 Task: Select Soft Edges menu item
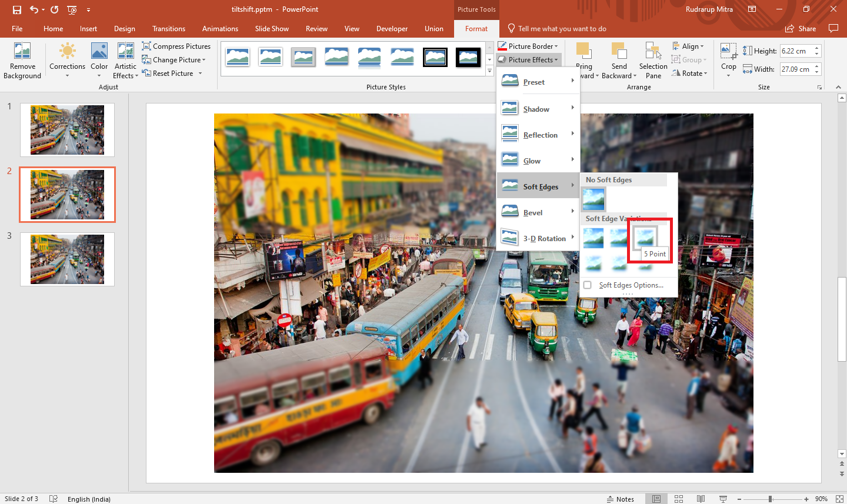coord(538,186)
